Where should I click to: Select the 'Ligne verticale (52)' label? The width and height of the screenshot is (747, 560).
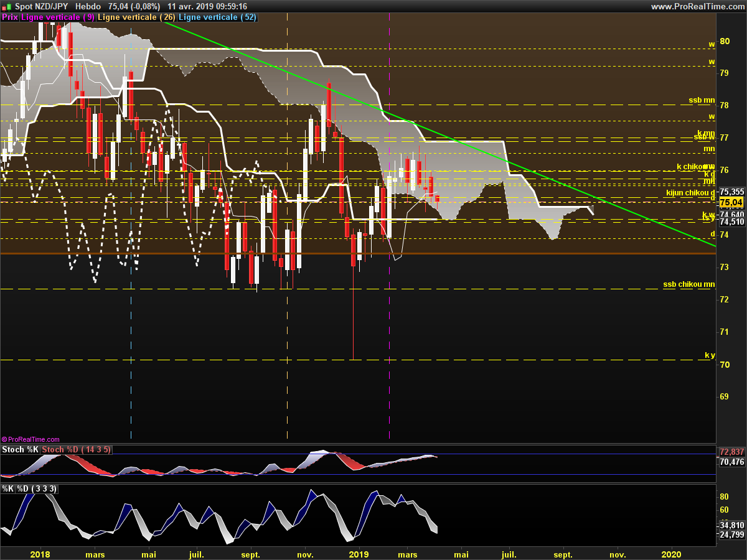point(218,17)
